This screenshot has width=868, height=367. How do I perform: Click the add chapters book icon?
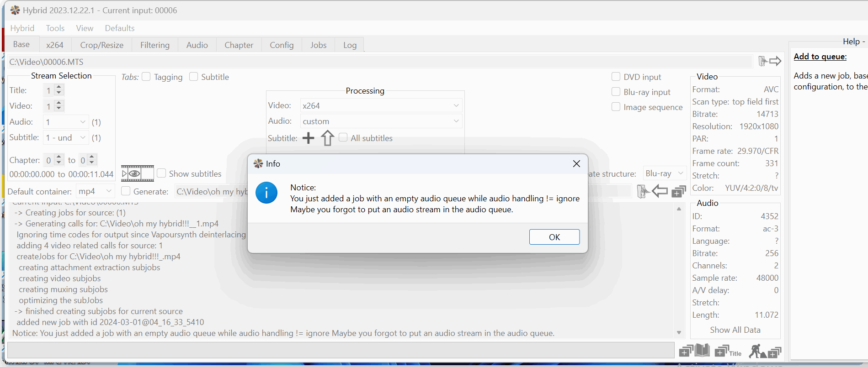point(694,351)
